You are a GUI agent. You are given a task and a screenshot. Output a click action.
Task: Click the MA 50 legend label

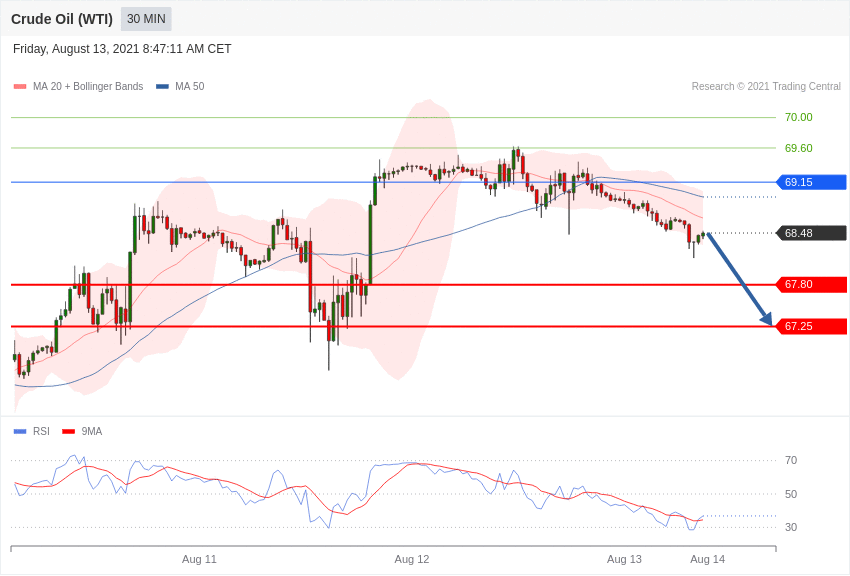click(x=189, y=86)
